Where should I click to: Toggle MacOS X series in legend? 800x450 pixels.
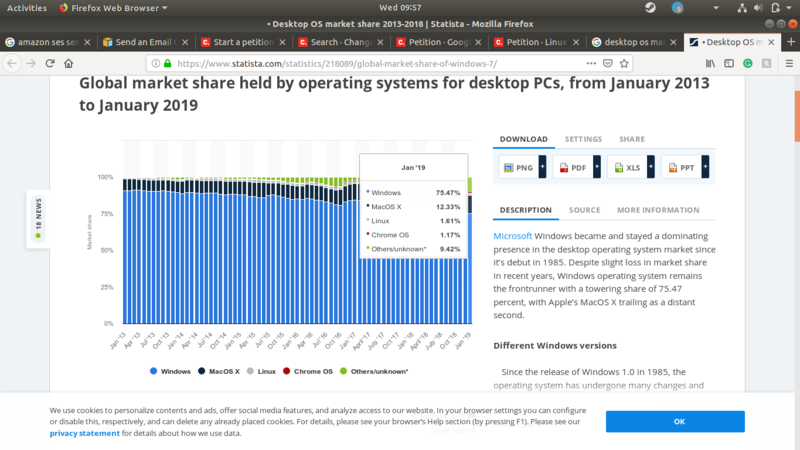(219, 371)
